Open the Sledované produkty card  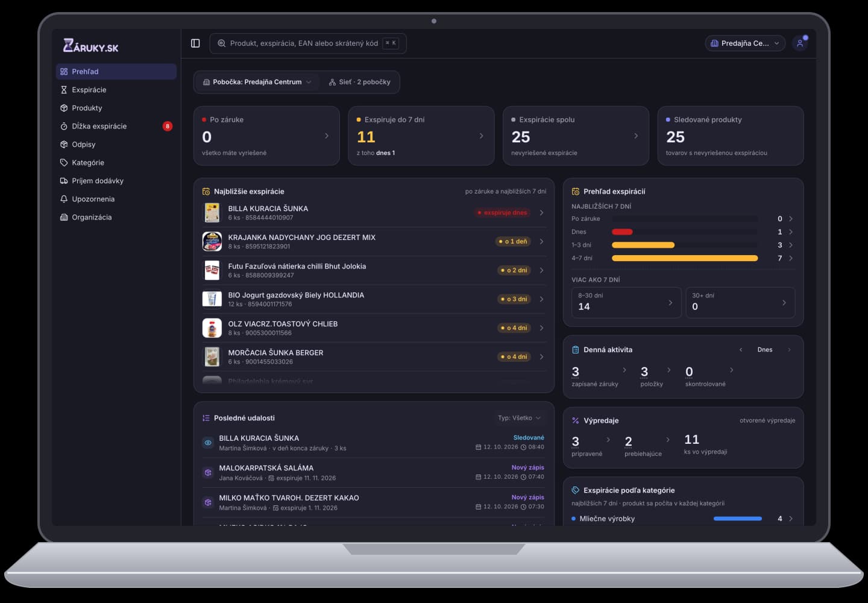731,136
